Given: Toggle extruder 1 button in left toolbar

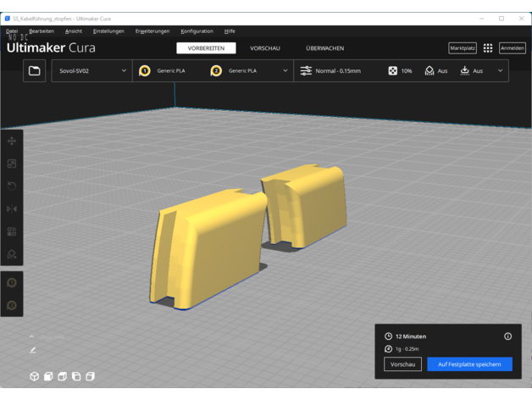Looking at the screenshot, I should [x=12, y=283].
